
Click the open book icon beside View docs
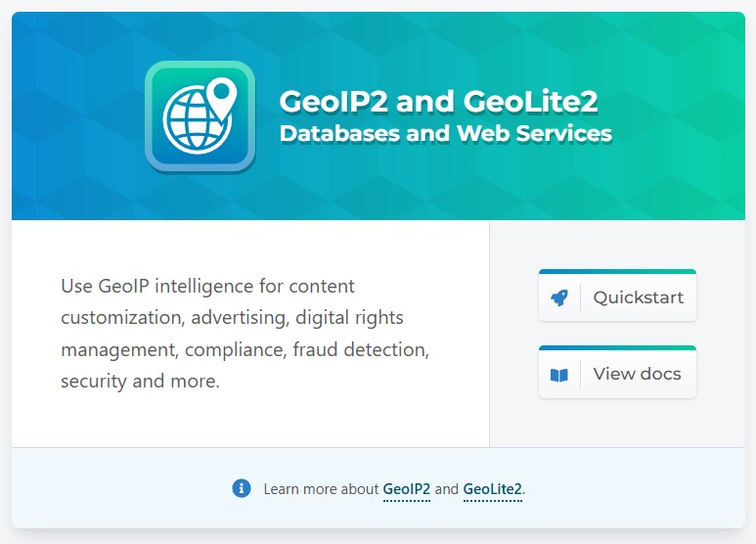[559, 374]
